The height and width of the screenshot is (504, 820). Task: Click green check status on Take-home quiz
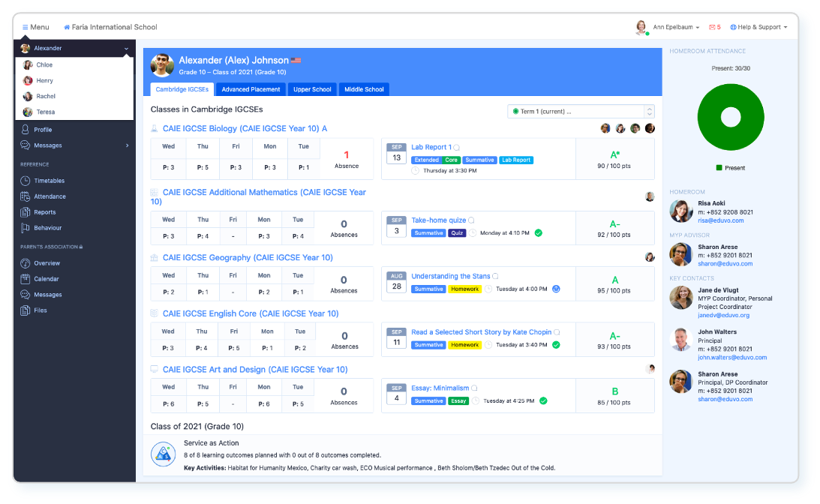point(538,233)
